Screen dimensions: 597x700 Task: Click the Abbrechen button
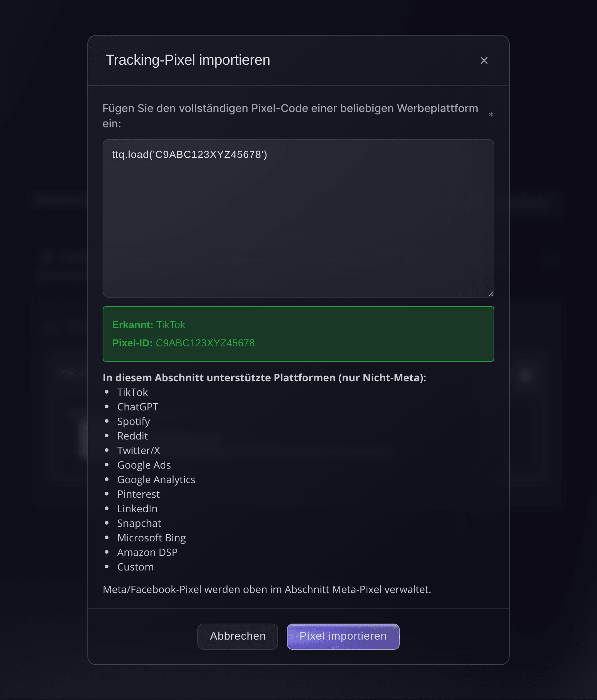(238, 636)
